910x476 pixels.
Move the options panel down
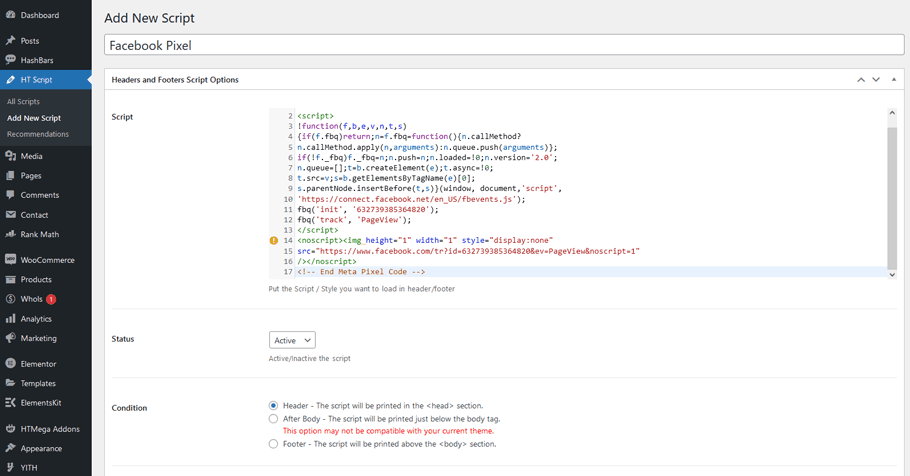tap(876, 80)
